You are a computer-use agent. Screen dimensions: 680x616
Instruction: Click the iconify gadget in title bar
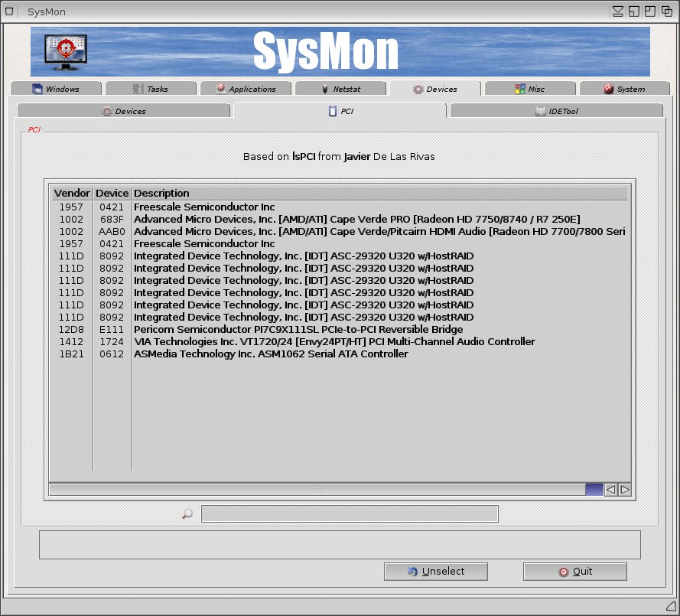pyautogui.click(x=618, y=11)
